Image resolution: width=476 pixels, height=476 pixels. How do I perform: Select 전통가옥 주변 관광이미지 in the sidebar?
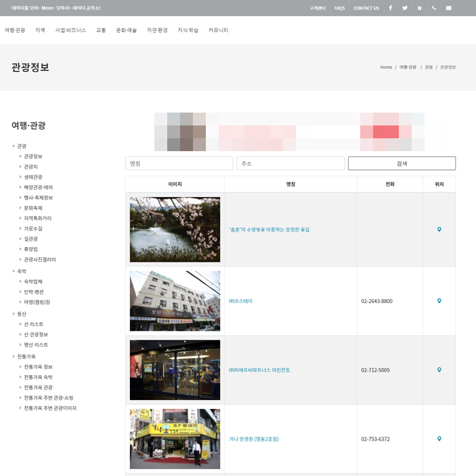click(50, 408)
